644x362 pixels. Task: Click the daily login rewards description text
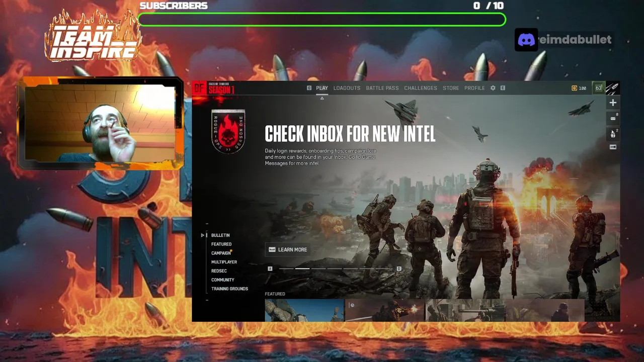[x=320, y=157]
